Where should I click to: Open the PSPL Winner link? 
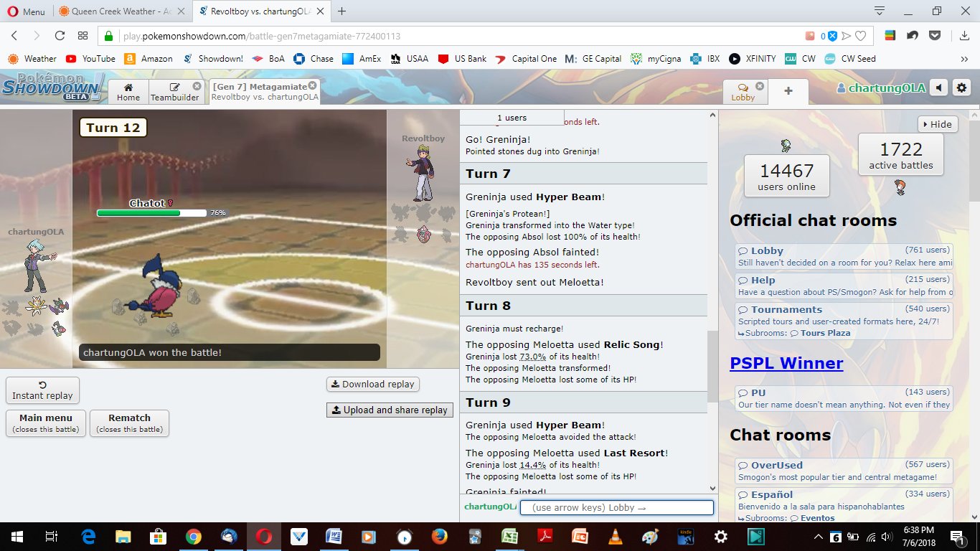[786, 363]
